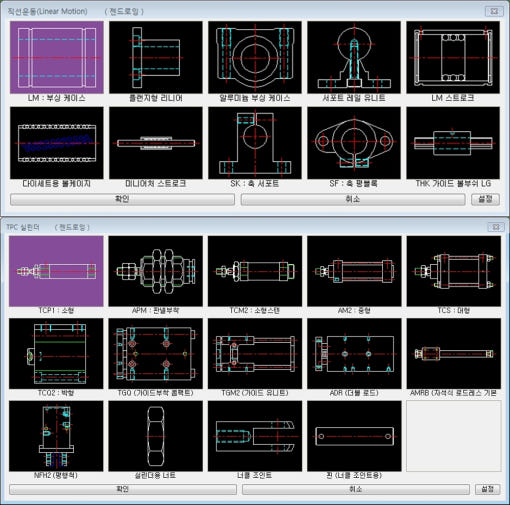Viewport: 510px width, 505px height.
Task: Choose the flange type linear bushing drawing
Action: coord(156,57)
